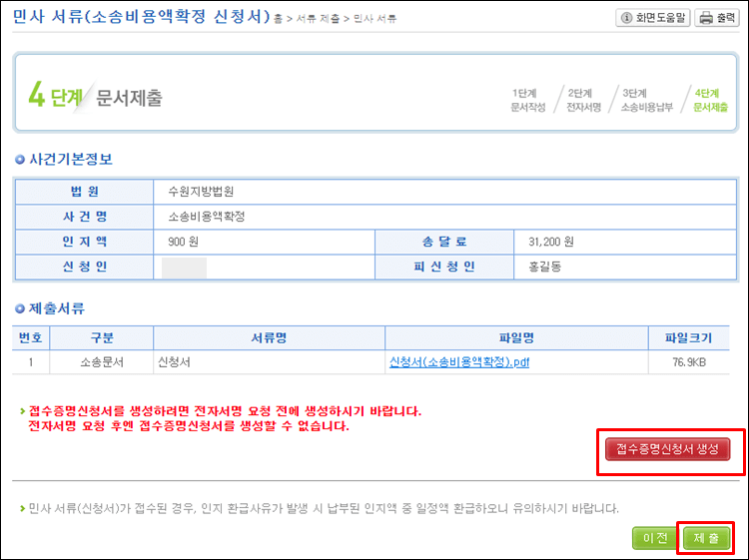Click the 900 원 stamp fee value
This screenshot has width=749, height=560.
coord(183,242)
